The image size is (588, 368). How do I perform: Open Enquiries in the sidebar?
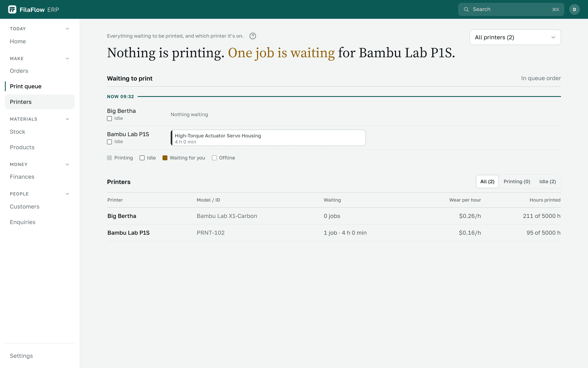click(x=40, y=222)
